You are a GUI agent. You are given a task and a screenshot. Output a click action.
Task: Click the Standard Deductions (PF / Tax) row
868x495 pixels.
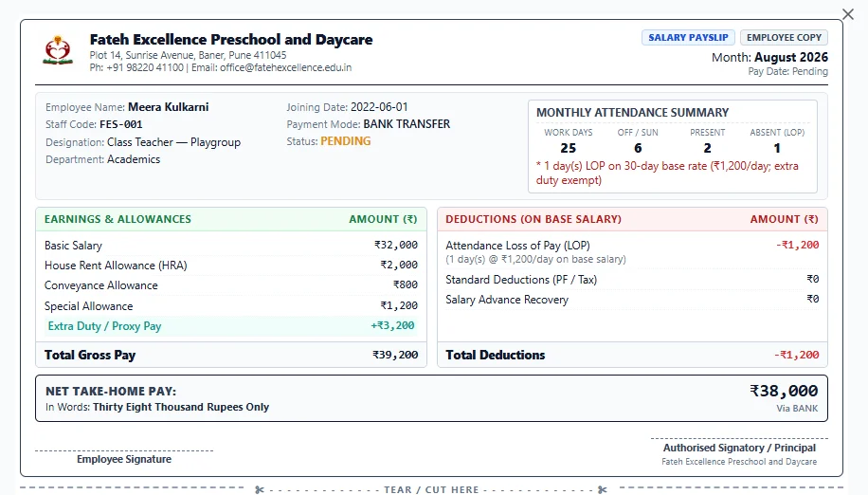tap(632, 280)
